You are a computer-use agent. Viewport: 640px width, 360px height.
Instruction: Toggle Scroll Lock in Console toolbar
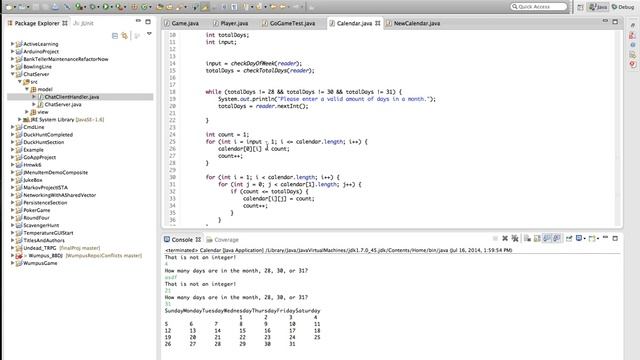pos(537,238)
